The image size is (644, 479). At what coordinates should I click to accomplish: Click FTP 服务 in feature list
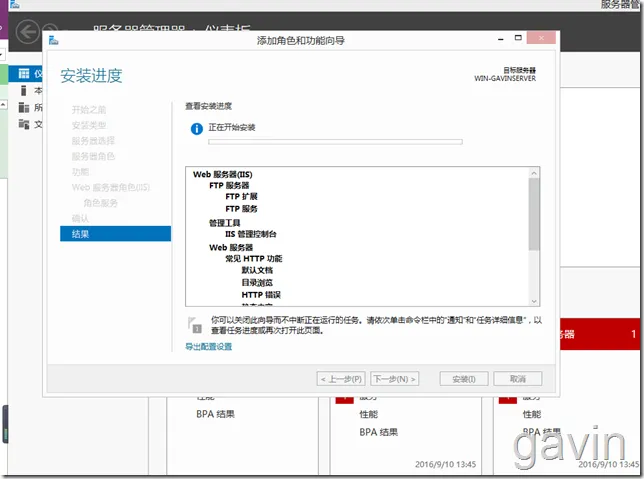pos(242,209)
